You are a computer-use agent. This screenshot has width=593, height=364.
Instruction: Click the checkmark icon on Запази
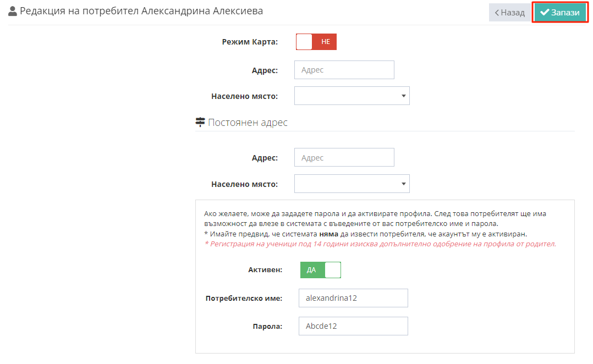pos(544,13)
